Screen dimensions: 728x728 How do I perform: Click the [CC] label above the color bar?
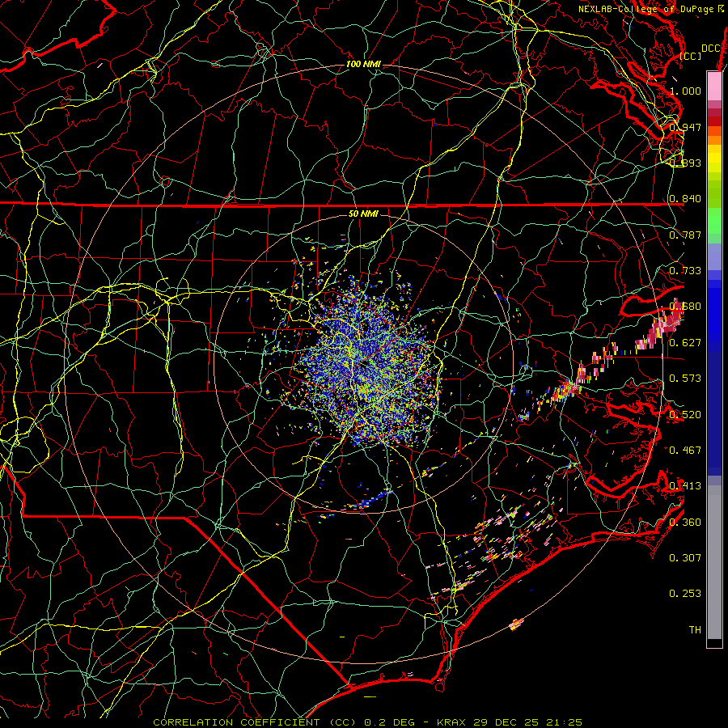(691, 56)
